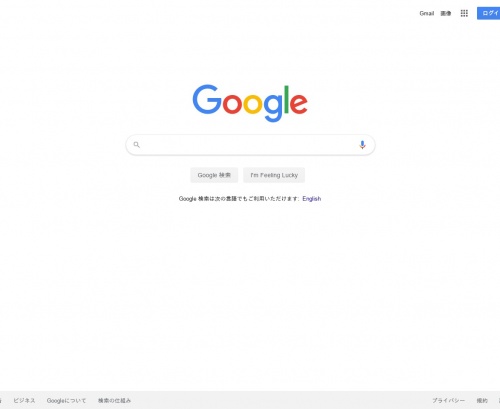Start voice search with the microphone icon

(x=362, y=145)
